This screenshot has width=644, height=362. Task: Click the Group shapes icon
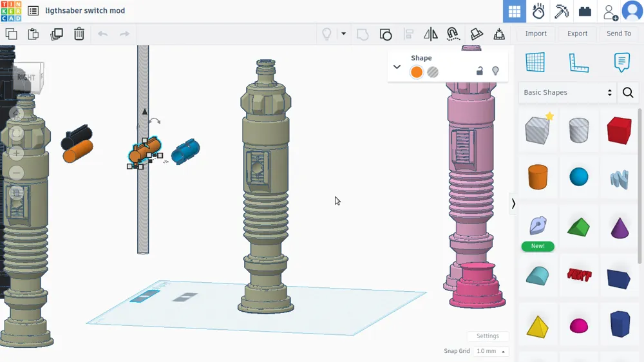[363, 34]
